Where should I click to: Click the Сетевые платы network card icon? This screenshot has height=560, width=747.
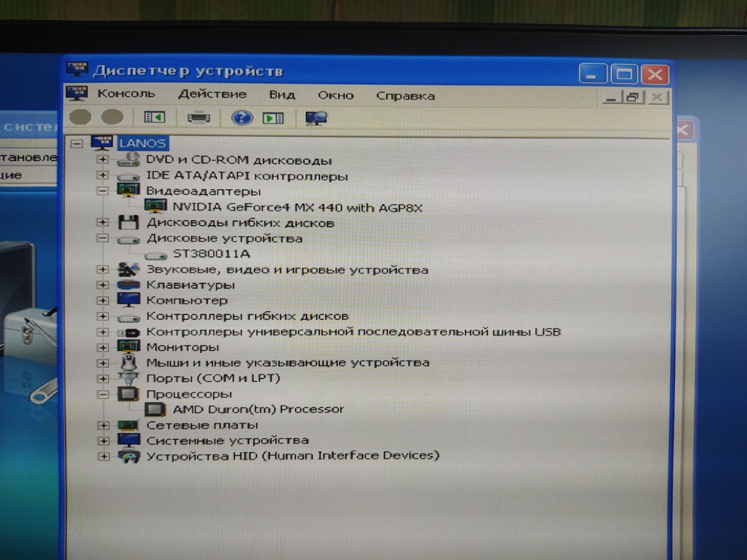(128, 425)
